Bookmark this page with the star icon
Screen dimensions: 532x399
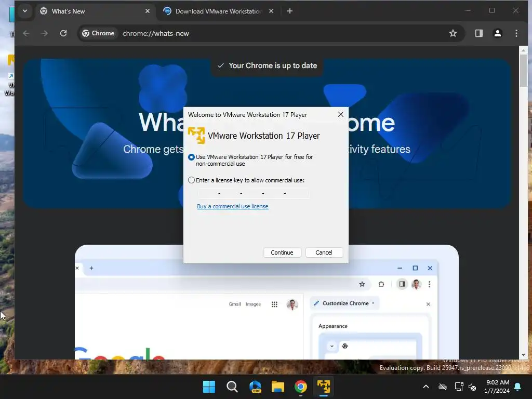click(x=453, y=33)
